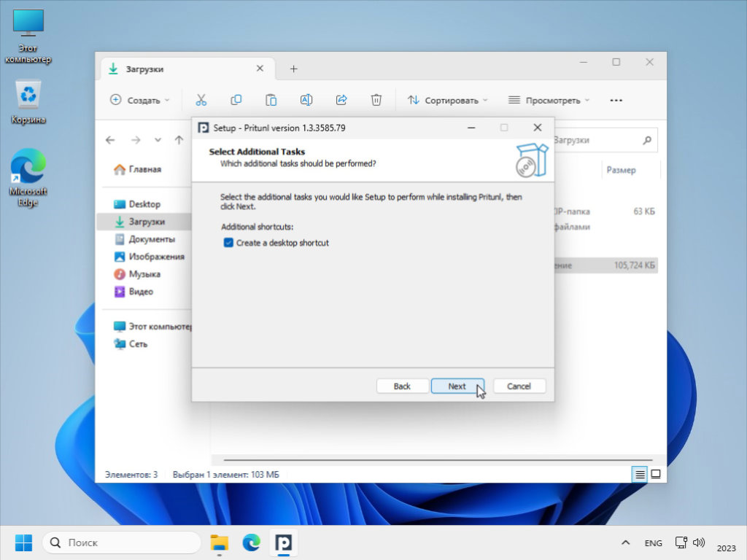Switch to large thumbnails view in status bar
This screenshot has width=747, height=560.
[x=656, y=474]
